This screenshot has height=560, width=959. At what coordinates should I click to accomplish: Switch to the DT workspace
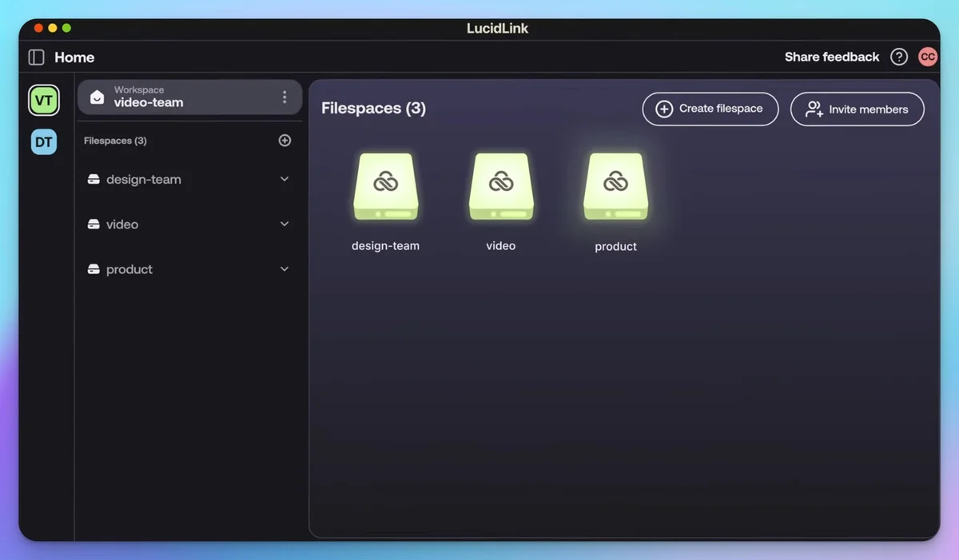(44, 142)
